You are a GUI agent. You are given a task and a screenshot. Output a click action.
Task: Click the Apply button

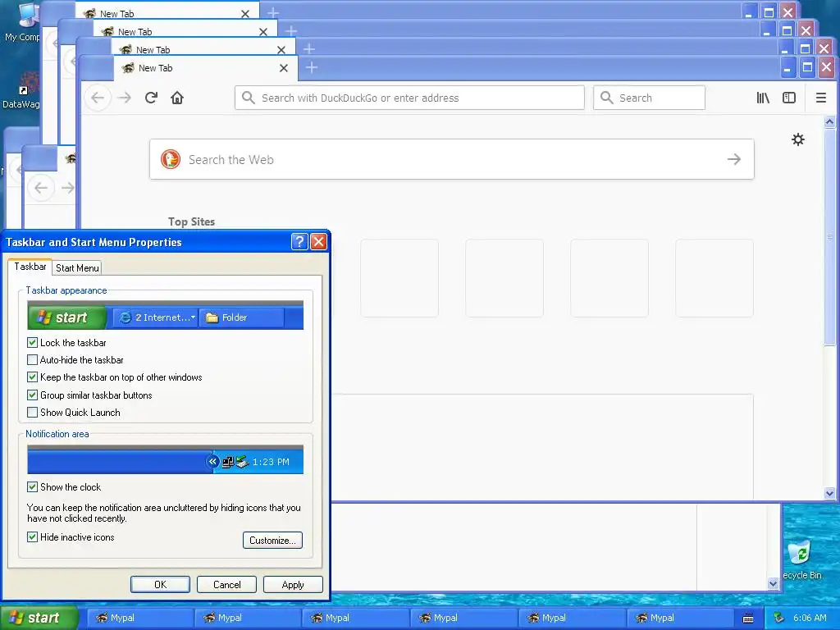(x=293, y=584)
